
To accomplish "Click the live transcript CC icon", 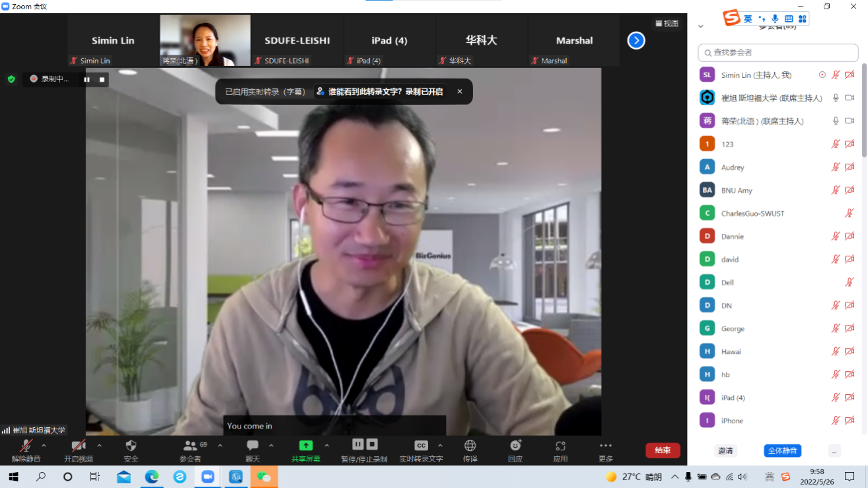I will pyautogui.click(x=421, y=446).
